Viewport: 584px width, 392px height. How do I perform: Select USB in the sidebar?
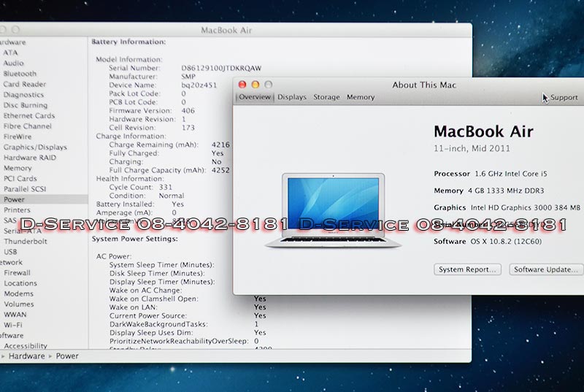pos(10,252)
